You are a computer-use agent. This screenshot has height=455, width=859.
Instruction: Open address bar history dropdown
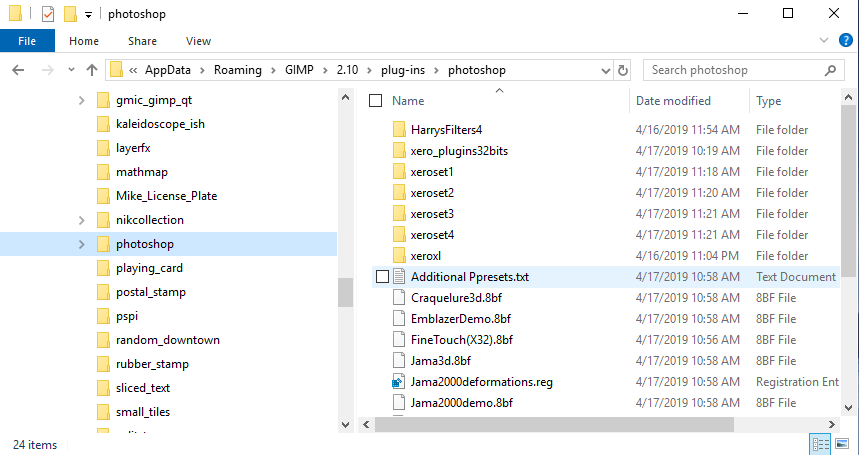click(605, 71)
